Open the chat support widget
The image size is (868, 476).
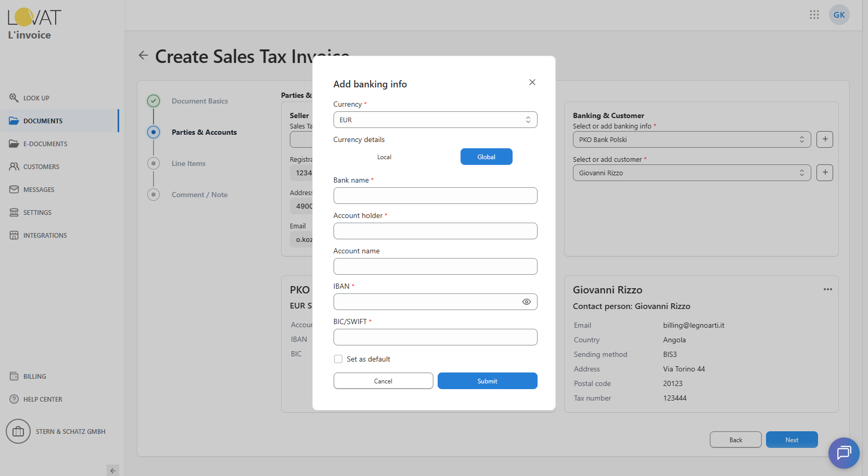(844, 453)
